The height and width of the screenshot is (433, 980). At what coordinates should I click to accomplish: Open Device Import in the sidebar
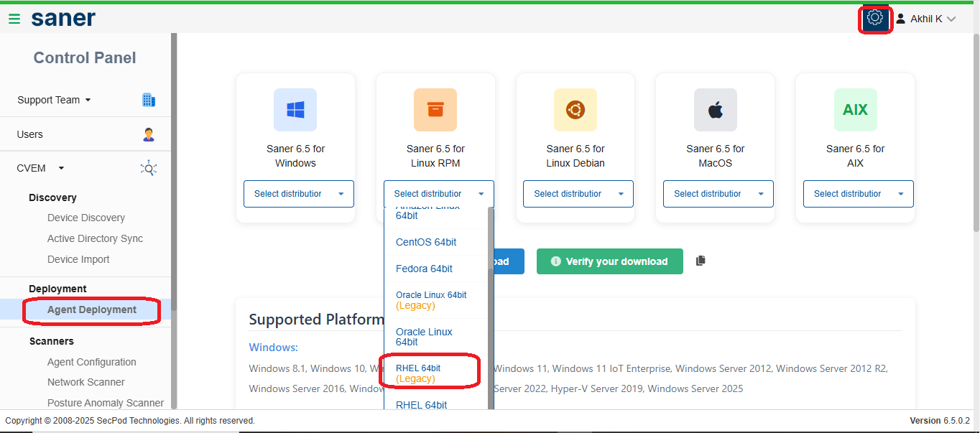click(78, 259)
